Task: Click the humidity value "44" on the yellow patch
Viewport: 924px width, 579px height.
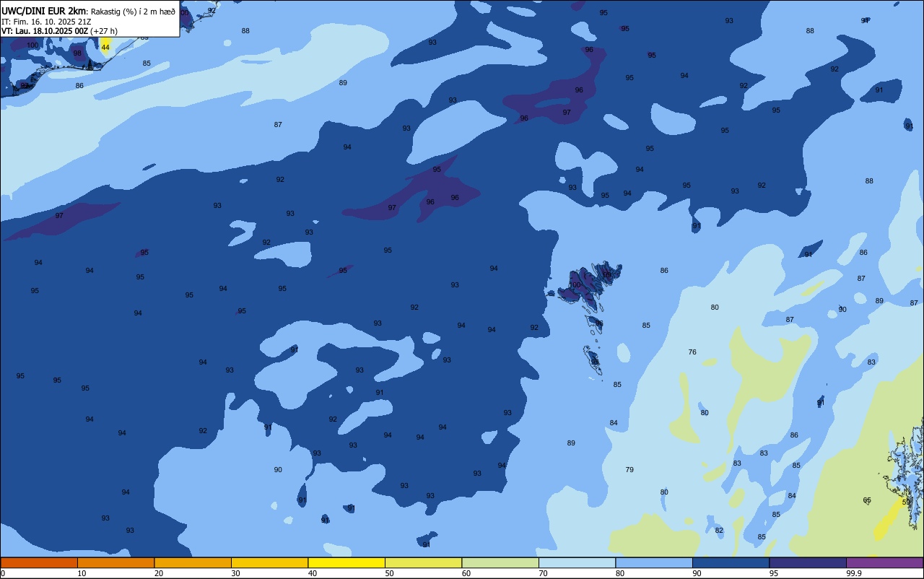Action: pyautogui.click(x=105, y=47)
